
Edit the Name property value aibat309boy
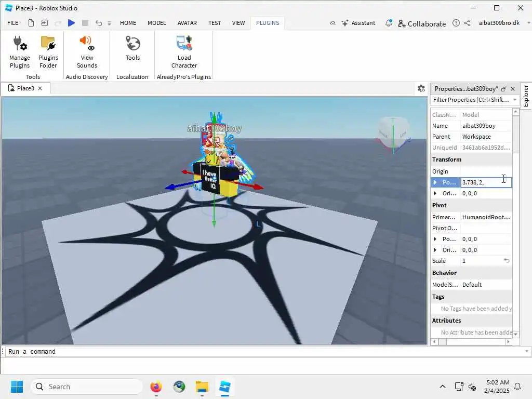tap(486, 126)
